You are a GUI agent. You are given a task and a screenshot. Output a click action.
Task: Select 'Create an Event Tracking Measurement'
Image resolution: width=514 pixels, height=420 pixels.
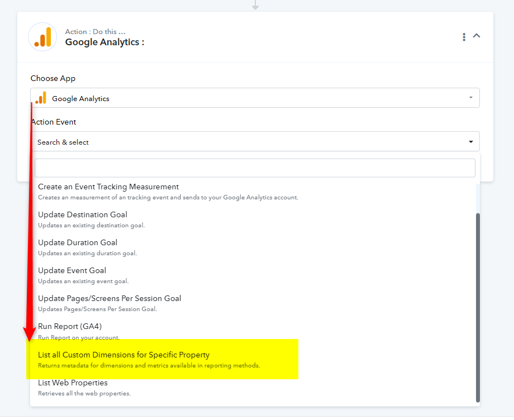(108, 187)
